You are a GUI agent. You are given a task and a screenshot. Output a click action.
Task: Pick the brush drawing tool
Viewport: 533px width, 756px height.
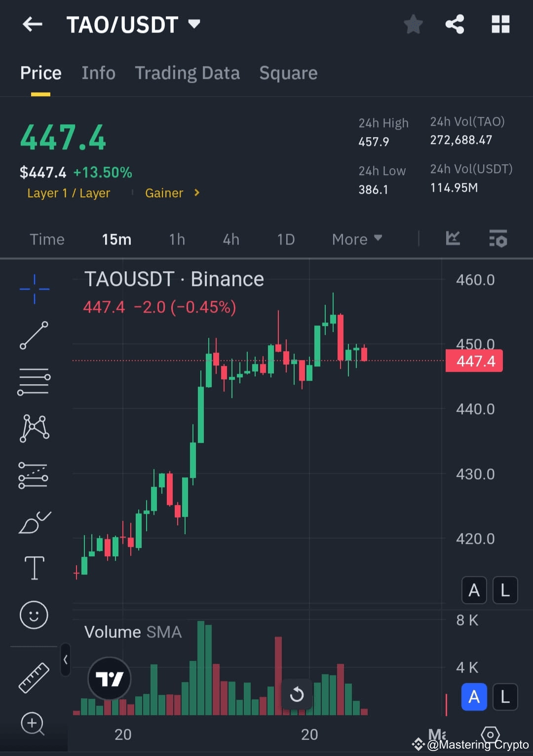click(x=35, y=523)
